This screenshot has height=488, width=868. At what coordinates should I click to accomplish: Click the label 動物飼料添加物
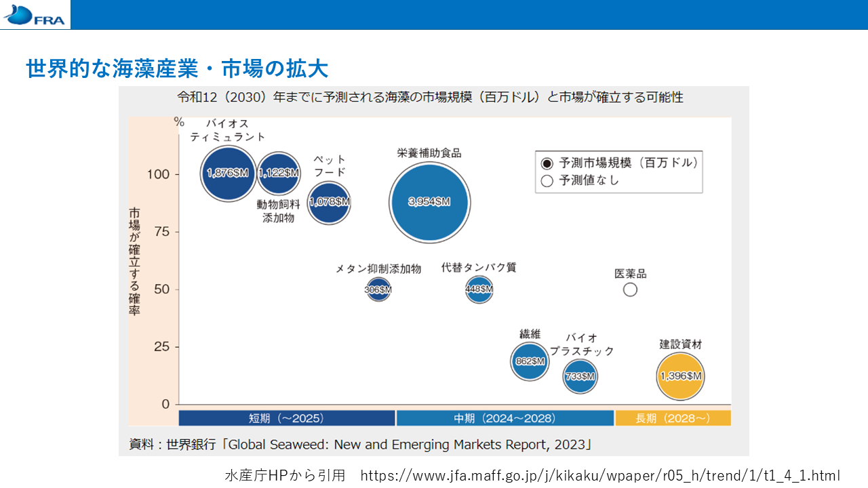click(278, 211)
